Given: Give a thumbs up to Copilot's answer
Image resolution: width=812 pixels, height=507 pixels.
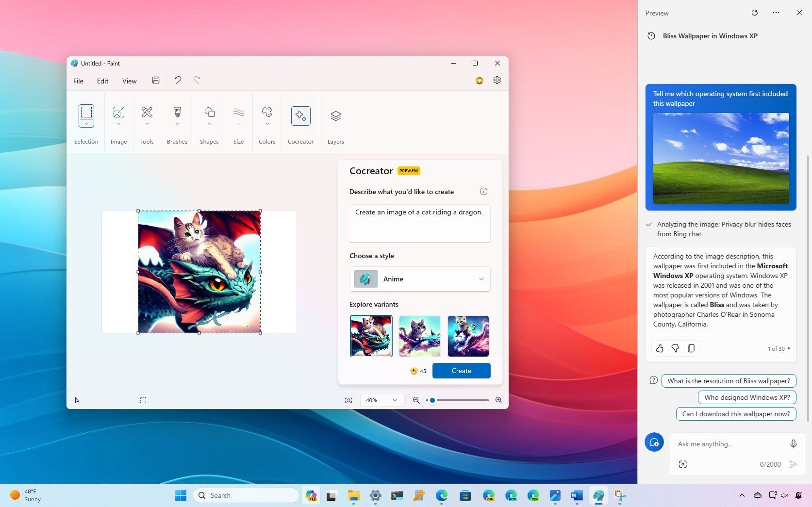Looking at the screenshot, I should click(x=659, y=348).
